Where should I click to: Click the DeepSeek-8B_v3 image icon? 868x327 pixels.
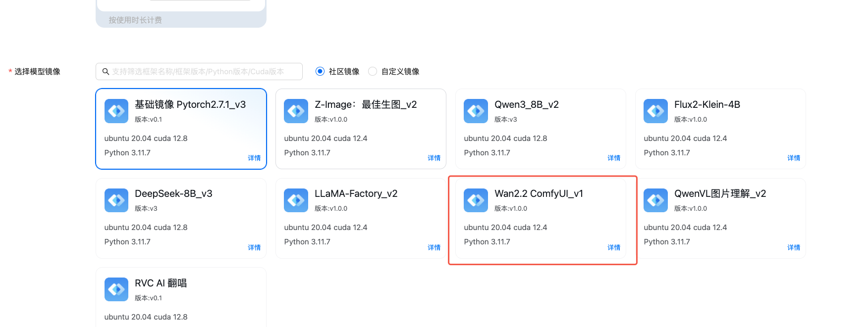point(116,200)
